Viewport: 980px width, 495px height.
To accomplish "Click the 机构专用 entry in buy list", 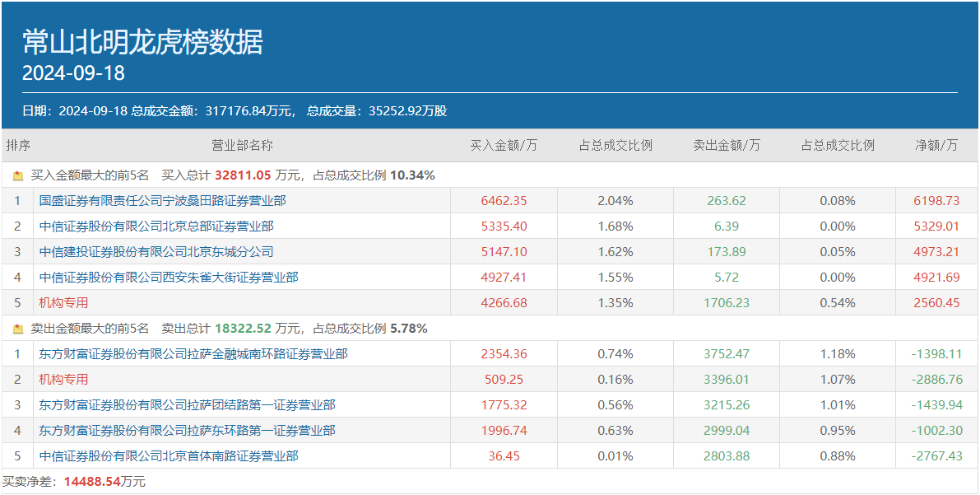I will [63, 302].
